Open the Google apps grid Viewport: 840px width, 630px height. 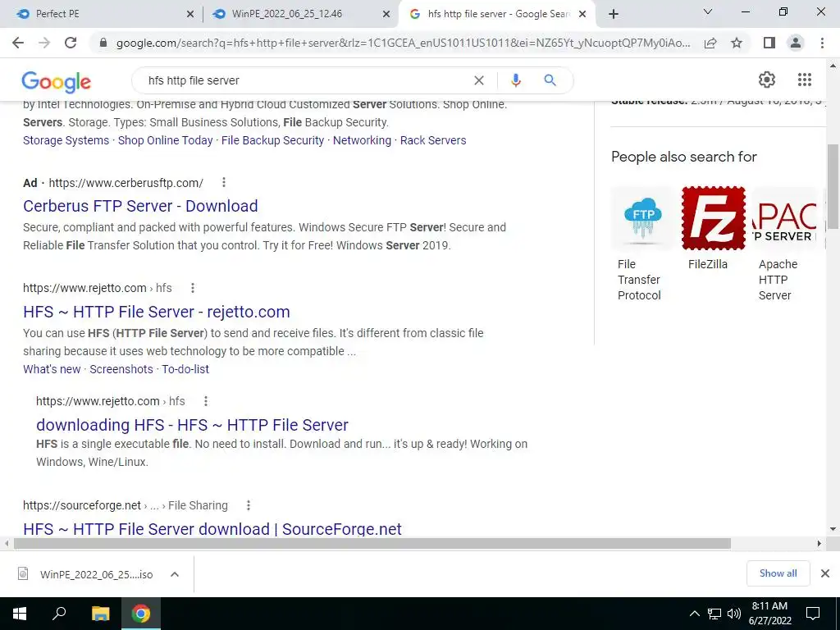tap(804, 80)
